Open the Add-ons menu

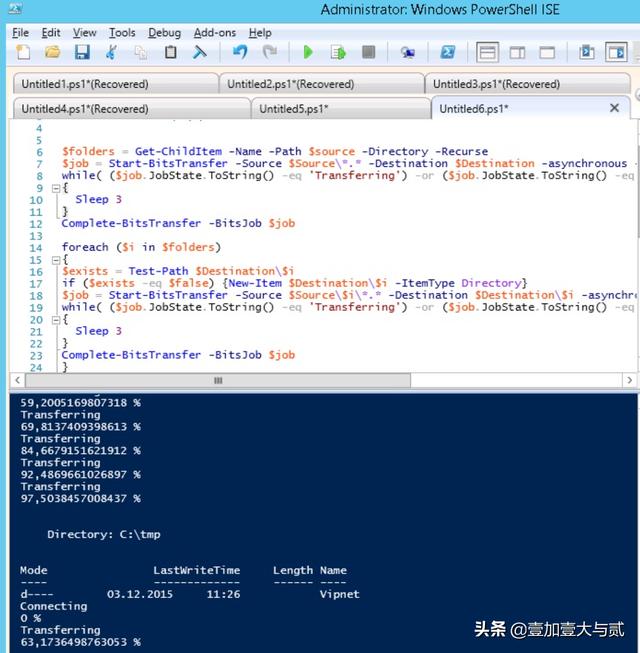[x=215, y=32]
